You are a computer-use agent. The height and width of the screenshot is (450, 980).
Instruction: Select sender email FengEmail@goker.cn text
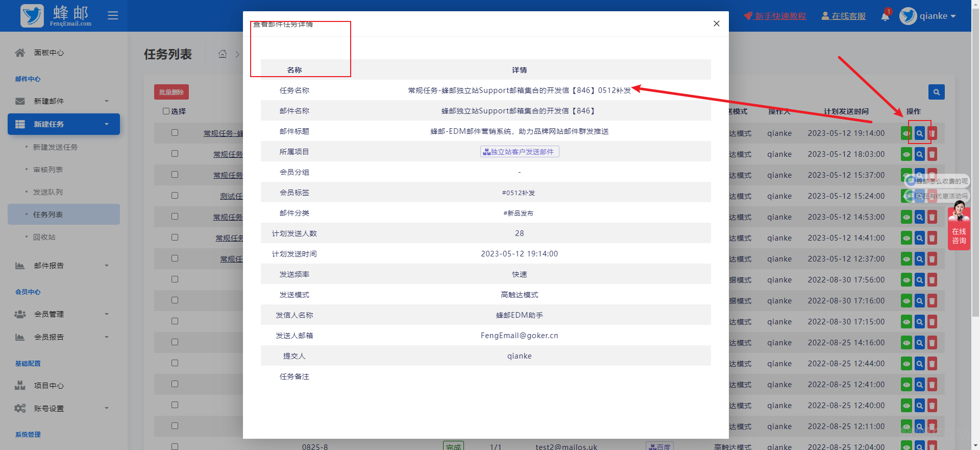(x=520, y=336)
